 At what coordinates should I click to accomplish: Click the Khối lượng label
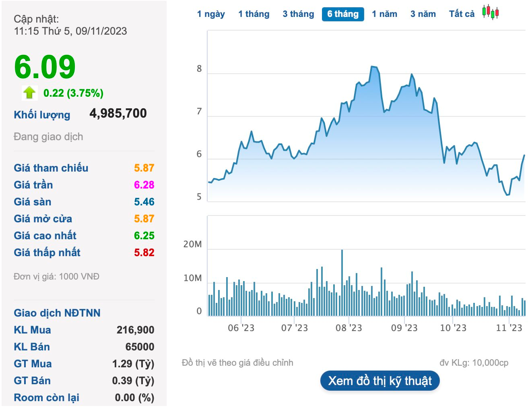click(42, 115)
